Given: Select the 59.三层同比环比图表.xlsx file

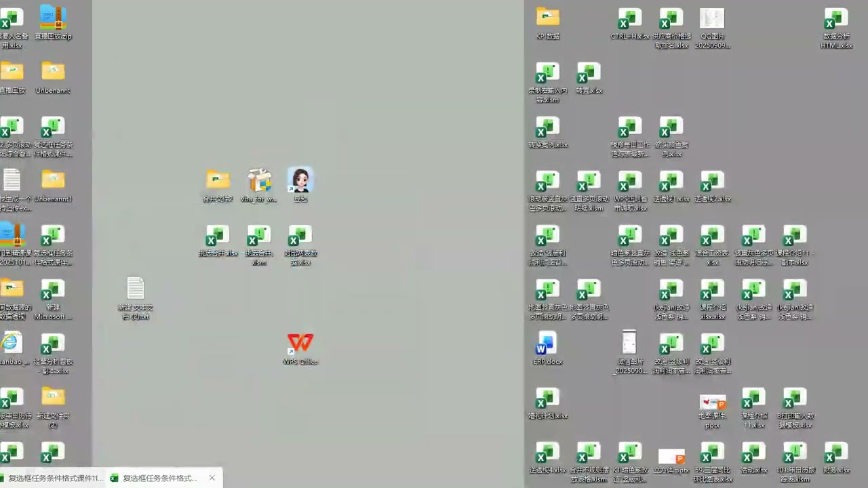Looking at the screenshot, I should [x=713, y=462].
